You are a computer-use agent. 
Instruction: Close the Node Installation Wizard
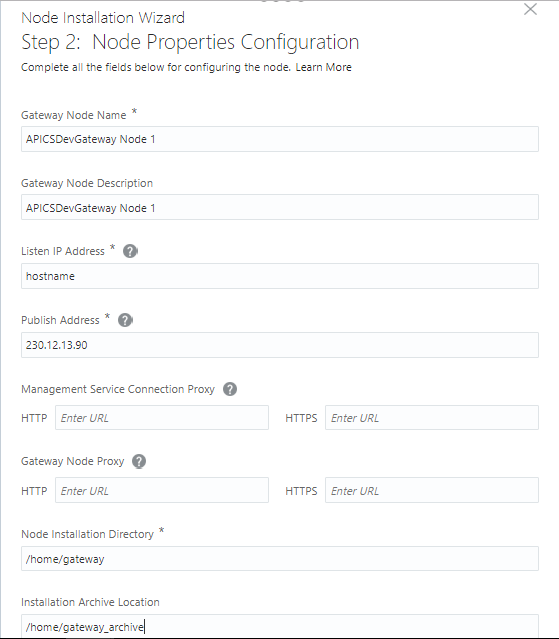click(530, 9)
